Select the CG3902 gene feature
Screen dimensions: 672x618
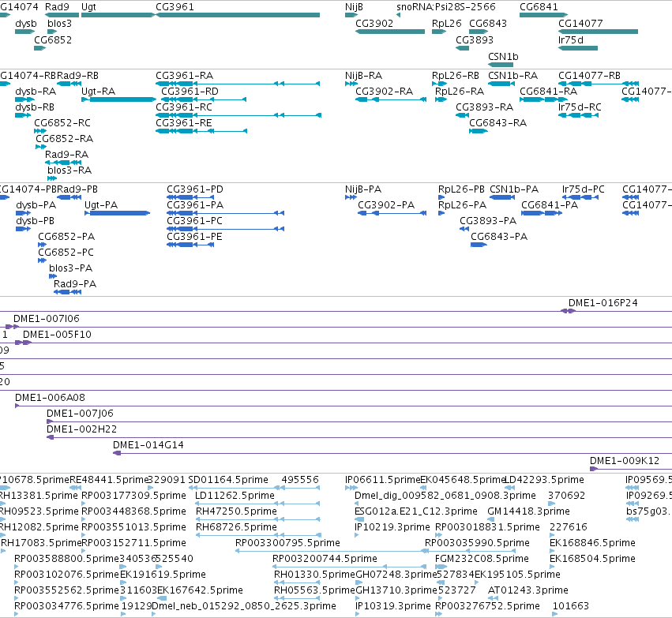[390, 32]
